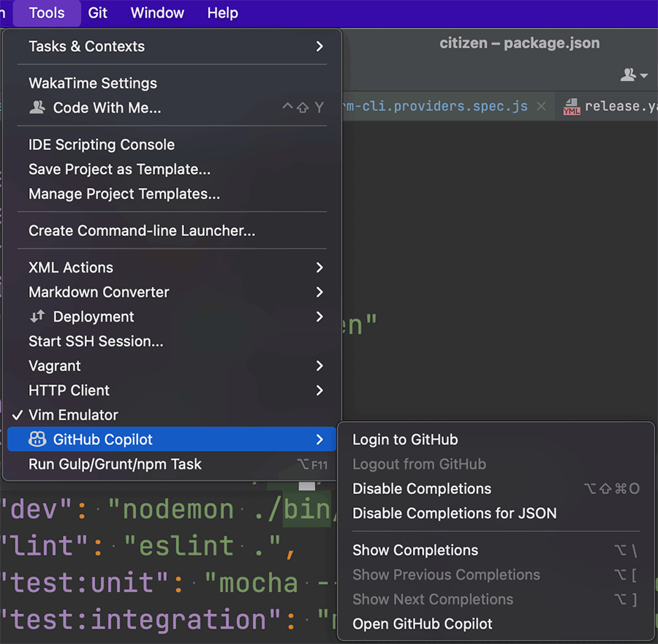The height and width of the screenshot is (644, 658).
Task: Open the Help menu
Action: (x=222, y=13)
